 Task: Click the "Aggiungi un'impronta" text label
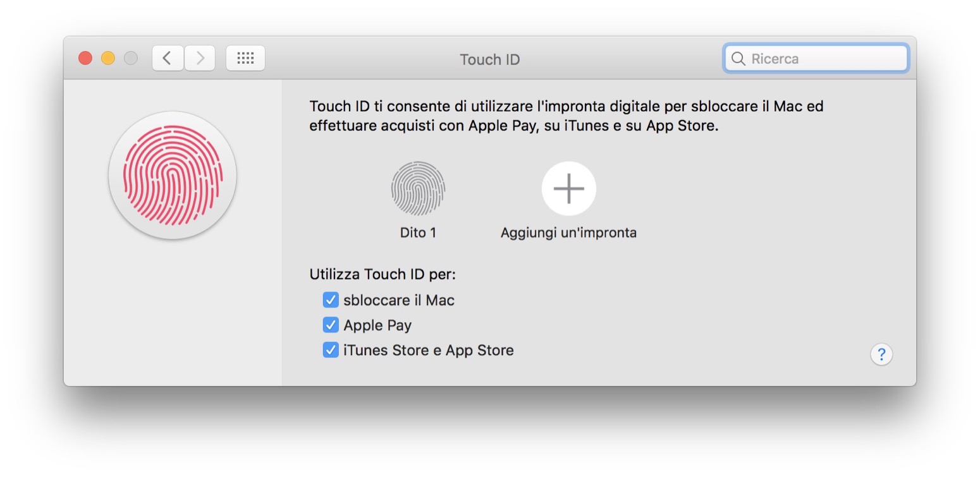click(568, 232)
